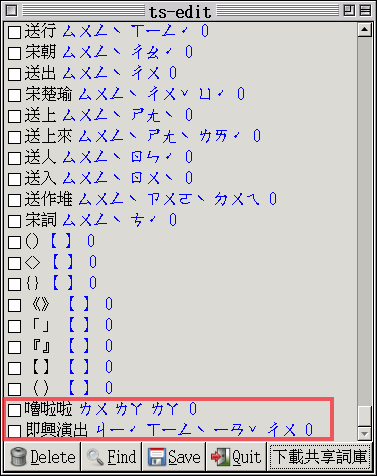Select the 送上來 phrase entry text
377x476 pixels.
point(48,137)
